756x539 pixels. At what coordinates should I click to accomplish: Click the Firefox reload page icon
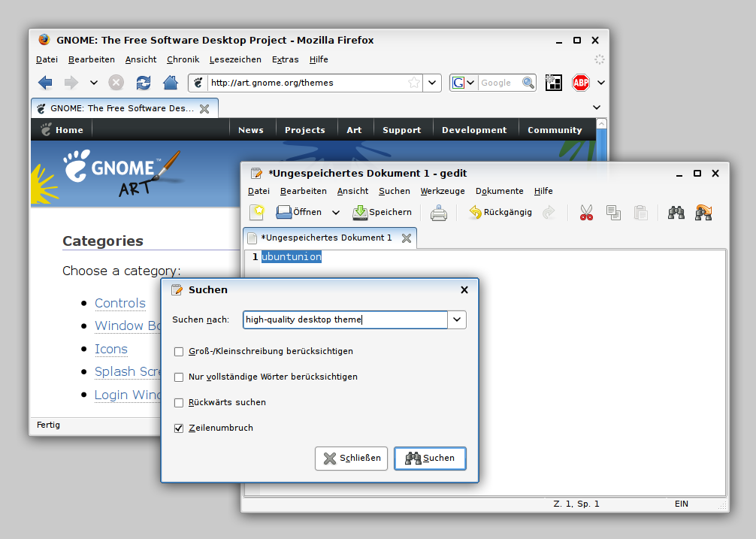143,83
